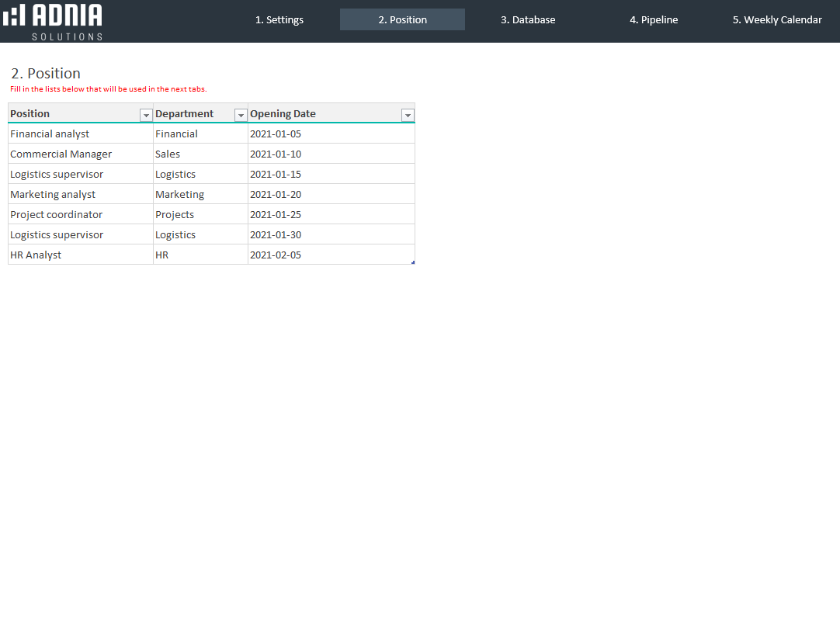The height and width of the screenshot is (624, 840).
Task: Select the 2021-01-20 opening date cell
Action: click(x=276, y=195)
